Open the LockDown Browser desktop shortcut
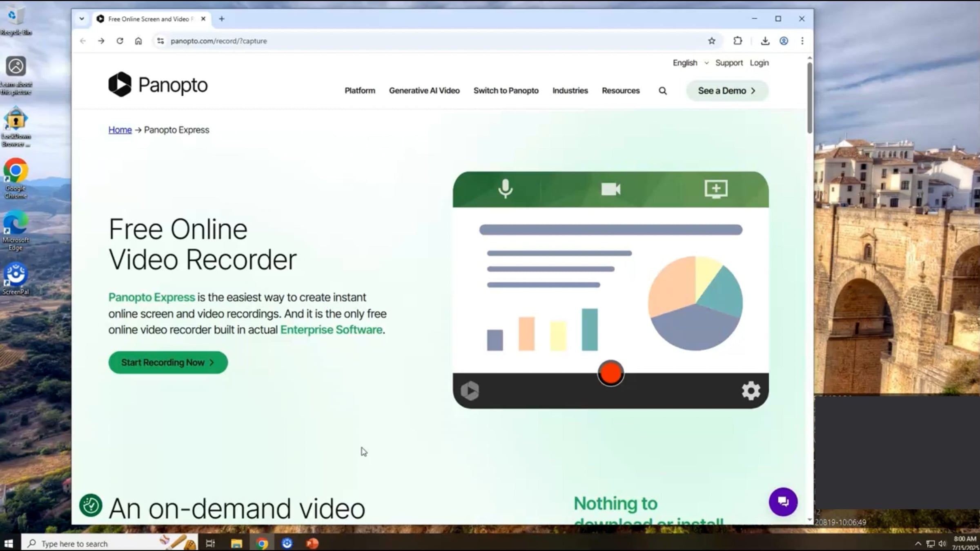 (16, 127)
